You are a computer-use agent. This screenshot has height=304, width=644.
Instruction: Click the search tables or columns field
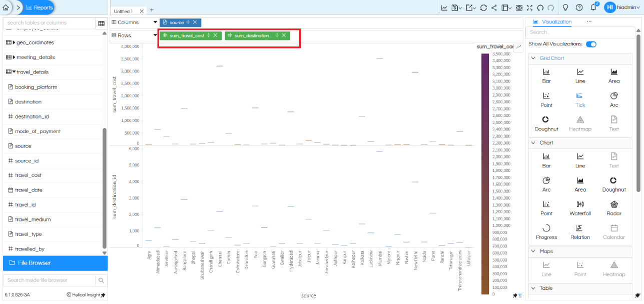[x=49, y=23]
